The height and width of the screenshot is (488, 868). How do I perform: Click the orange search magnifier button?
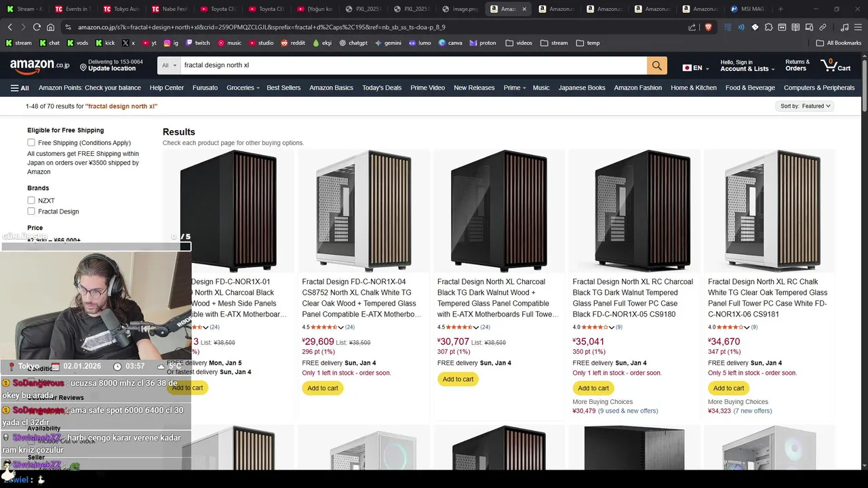[x=656, y=66]
